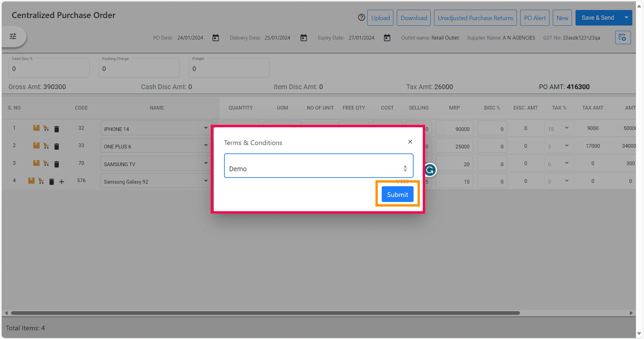Expand the Save & Send dropdown arrow

pos(626,18)
